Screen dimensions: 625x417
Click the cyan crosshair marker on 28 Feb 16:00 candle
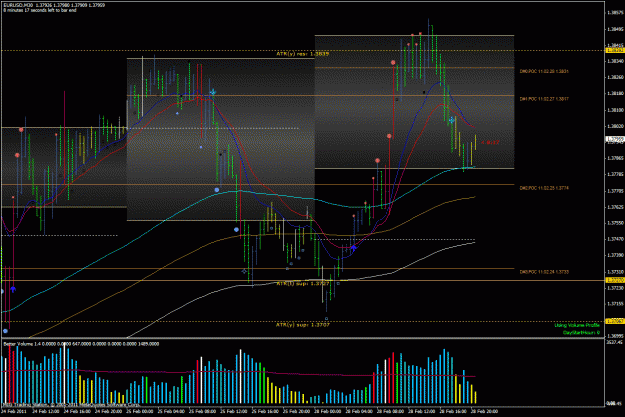click(x=452, y=120)
